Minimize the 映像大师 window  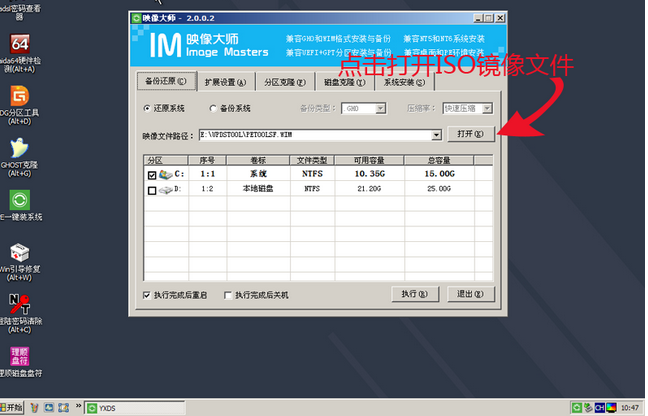[x=478, y=18]
